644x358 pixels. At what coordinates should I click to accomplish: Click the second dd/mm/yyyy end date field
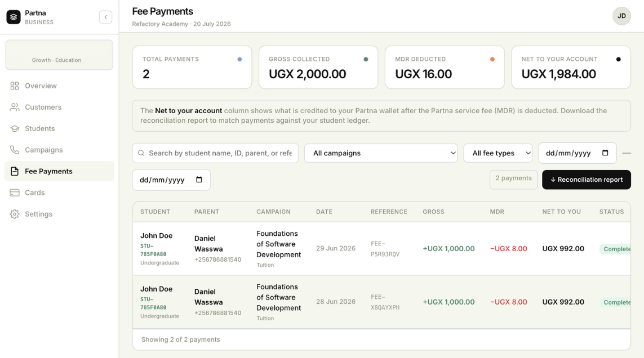coord(171,180)
